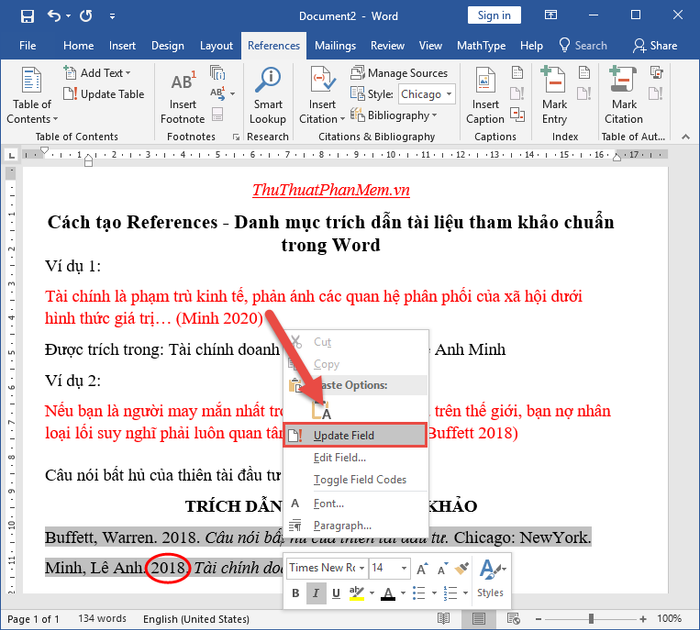Viewport: 700px width, 630px height.
Task: Open the Bibliography dropdown
Action: [x=394, y=116]
